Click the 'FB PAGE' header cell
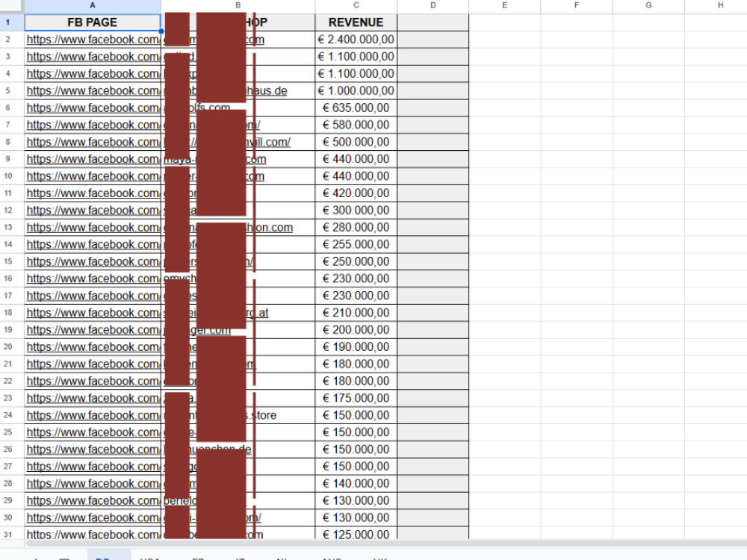 pyautogui.click(x=93, y=22)
